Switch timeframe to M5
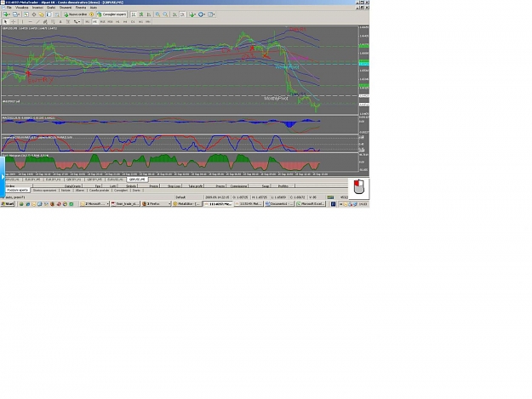532x399 pixels. (x=94, y=22)
